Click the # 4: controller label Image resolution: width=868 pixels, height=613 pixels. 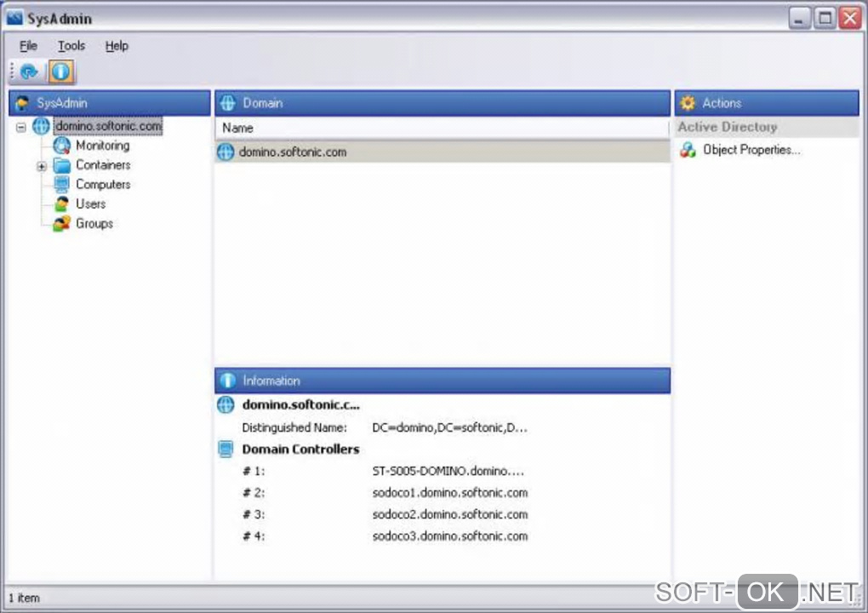[x=254, y=536]
